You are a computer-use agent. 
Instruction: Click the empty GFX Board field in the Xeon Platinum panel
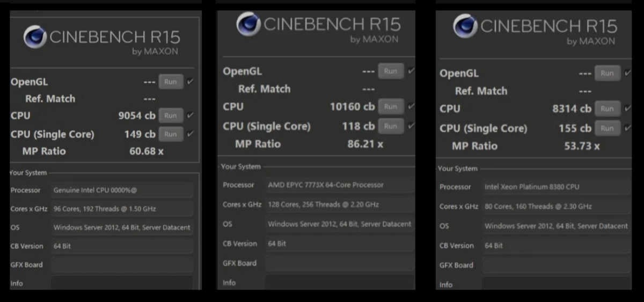[556, 265]
